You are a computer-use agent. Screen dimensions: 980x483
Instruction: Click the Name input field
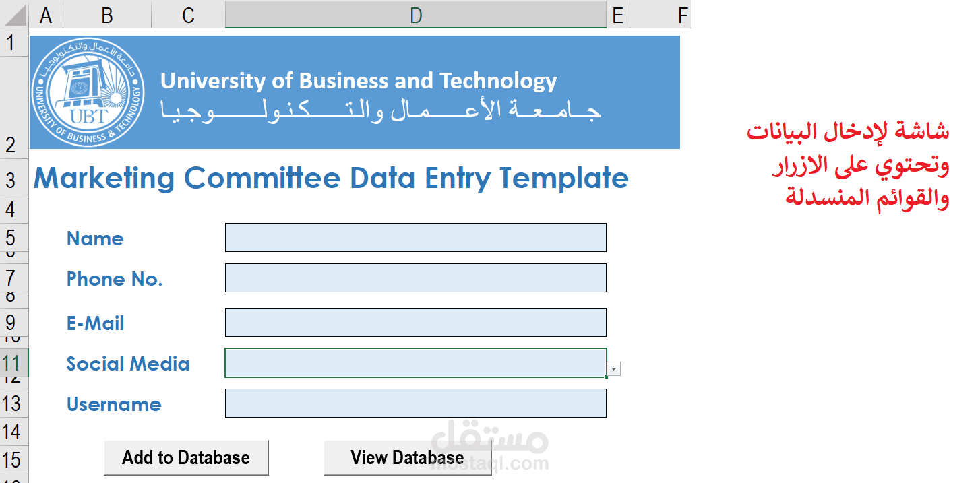(415, 238)
